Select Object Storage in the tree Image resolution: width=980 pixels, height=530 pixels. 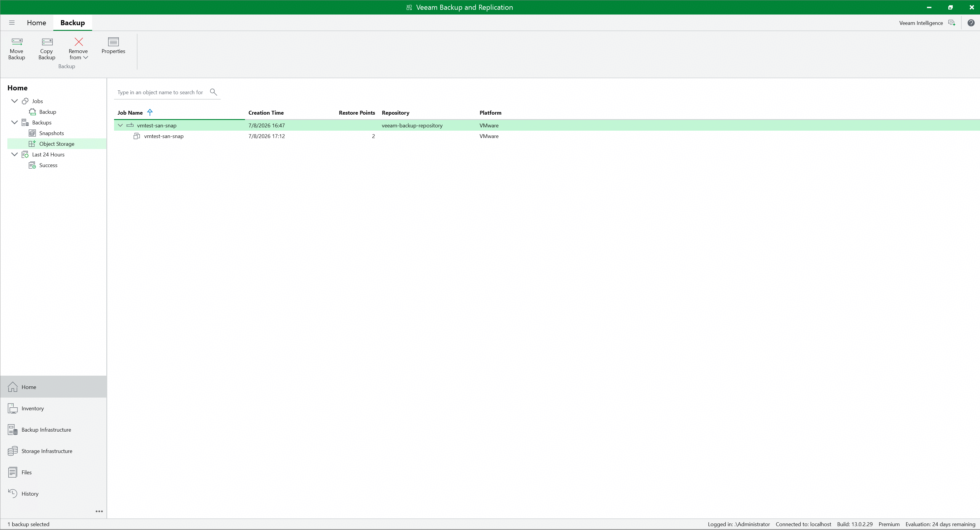click(57, 144)
